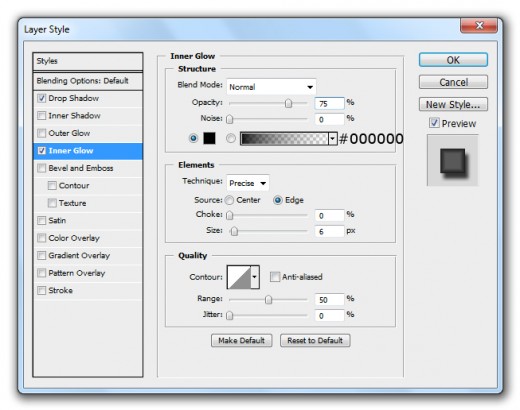The height and width of the screenshot is (410, 520).
Task: Click the Jitter slider handle
Action: click(x=230, y=315)
